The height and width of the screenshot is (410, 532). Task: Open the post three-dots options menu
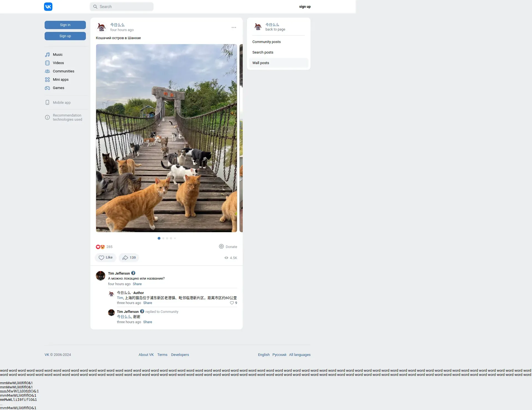234,27
